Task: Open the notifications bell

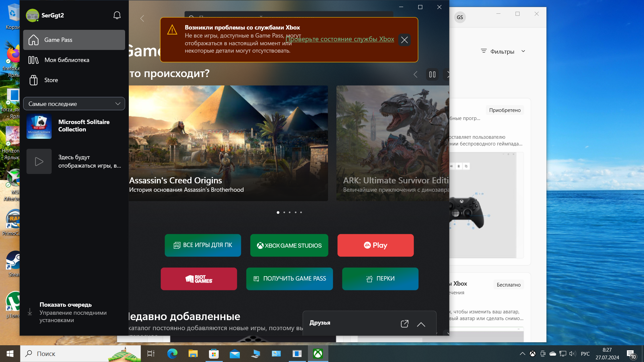Action: pos(117,15)
